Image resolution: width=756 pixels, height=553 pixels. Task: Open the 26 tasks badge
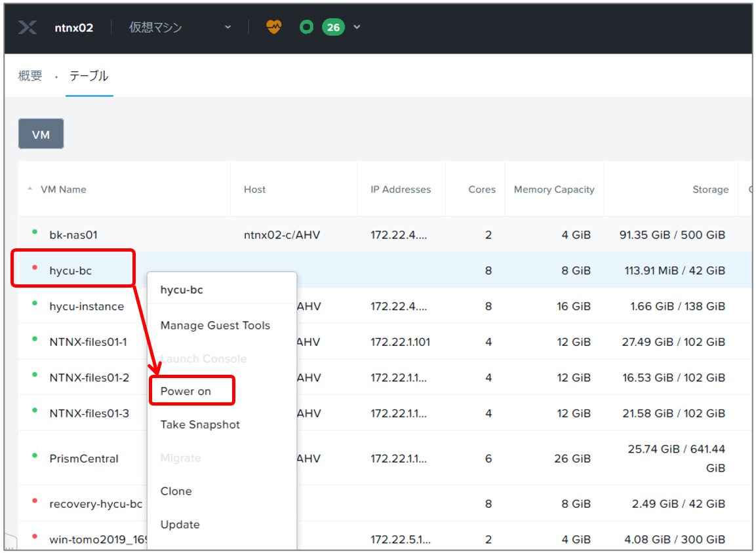coord(333,28)
